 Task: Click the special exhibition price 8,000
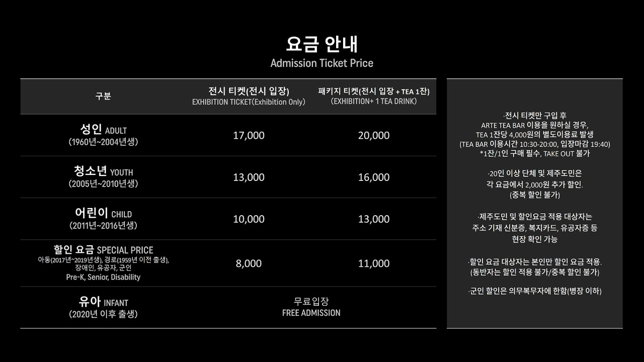tap(249, 263)
